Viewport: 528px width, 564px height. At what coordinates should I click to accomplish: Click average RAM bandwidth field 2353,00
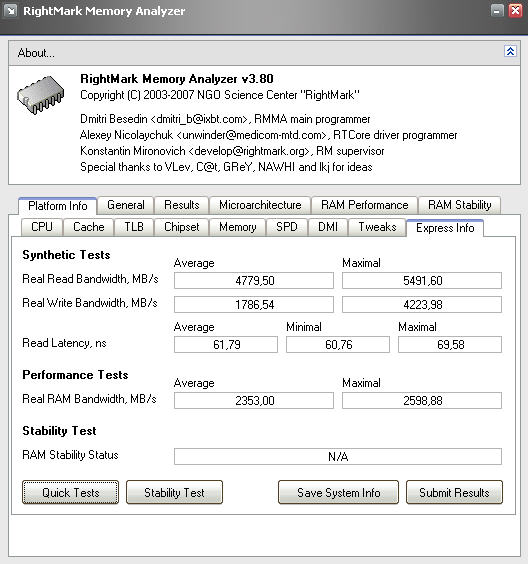[254, 401]
